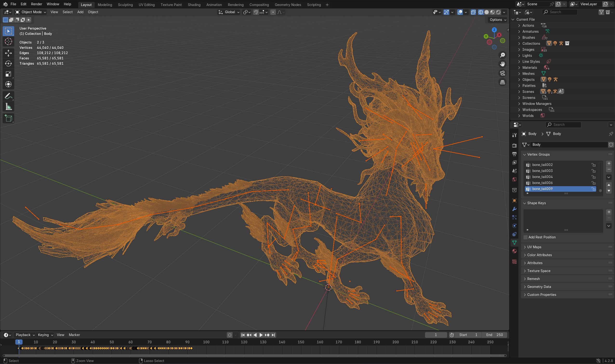Image resolution: width=615 pixels, height=364 pixels.
Task: Toggle X-ray display in viewport header
Action: pyautogui.click(x=473, y=12)
